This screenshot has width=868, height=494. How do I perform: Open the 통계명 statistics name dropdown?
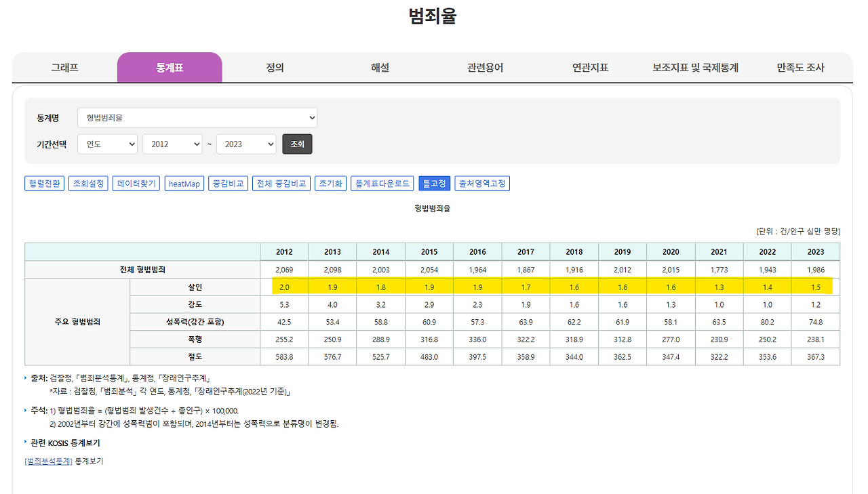click(197, 117)
